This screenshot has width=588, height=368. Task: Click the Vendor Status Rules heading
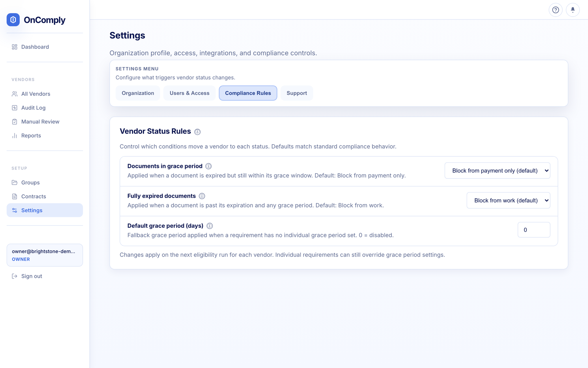point(155,131)
